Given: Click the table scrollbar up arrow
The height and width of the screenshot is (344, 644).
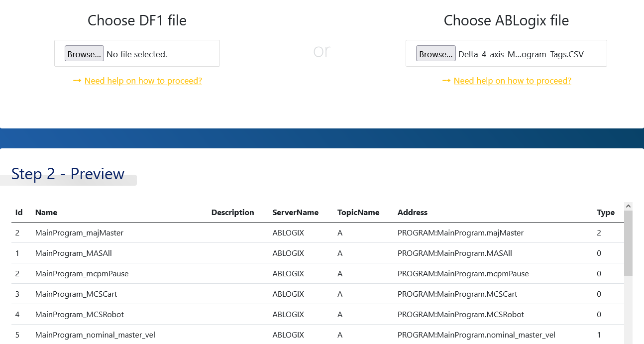Looking at the screenshot, I should tap(628, 206).
